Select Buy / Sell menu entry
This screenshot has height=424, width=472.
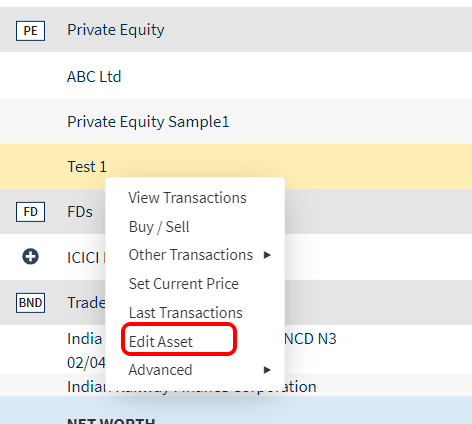(x=159, y=227)
